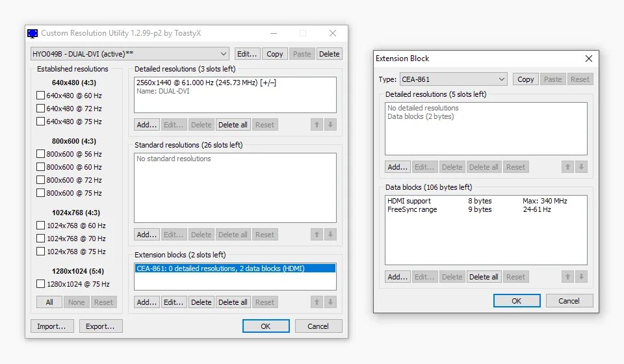This screenshot has width=624, height=364.
Task: Check 800x600 @ 75 Hz
Action: click(x=40, y=193)
